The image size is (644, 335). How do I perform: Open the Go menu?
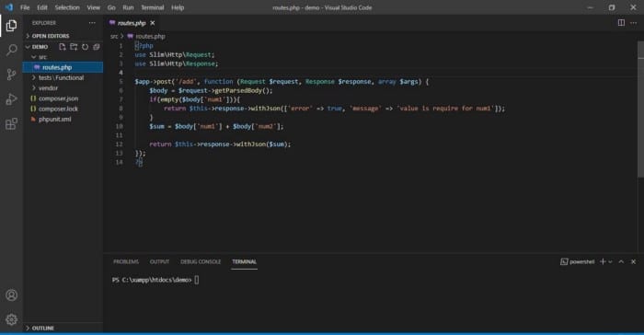[x=111, y=7]
